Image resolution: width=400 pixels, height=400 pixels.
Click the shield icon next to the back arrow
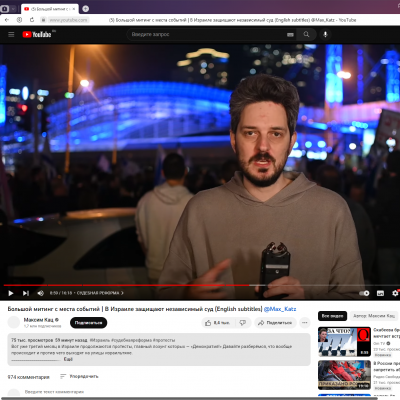pos(19,20)
